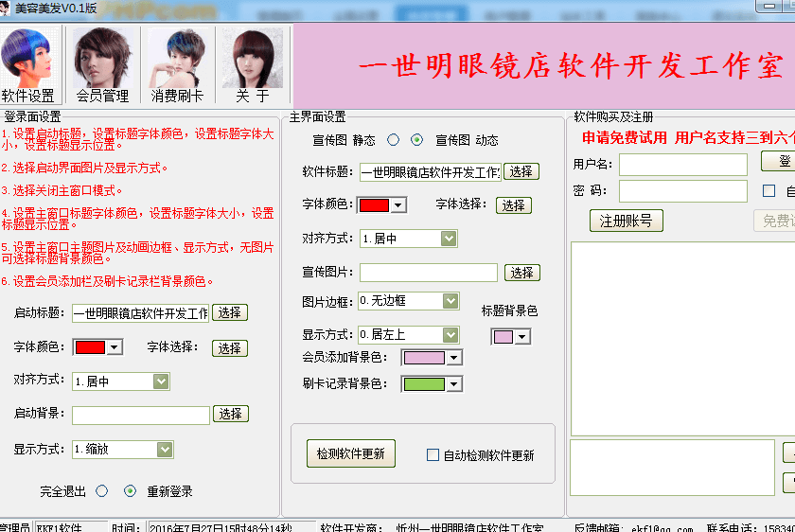Select 完全退出 radio button
Screen dimensions: 795x532
tap(102, 491)
